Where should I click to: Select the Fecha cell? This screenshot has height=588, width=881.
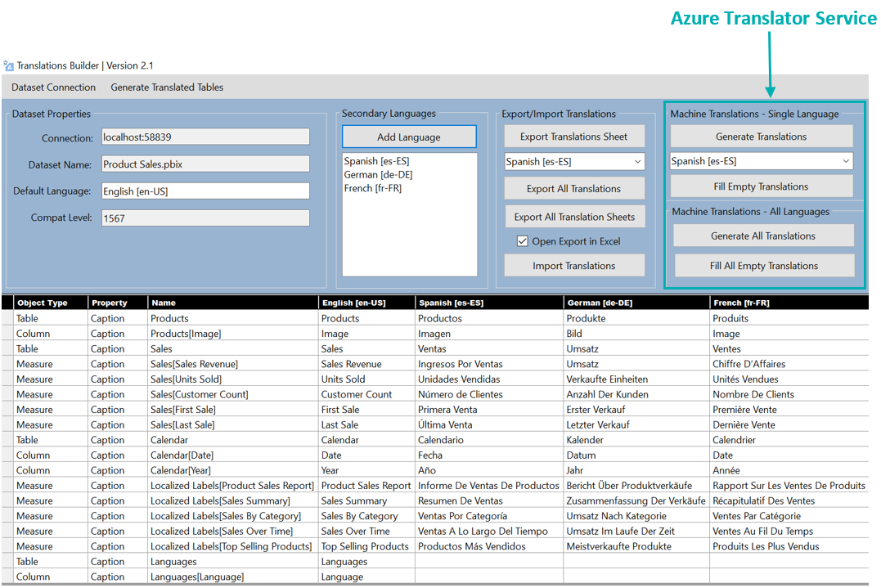pos(489,455)
